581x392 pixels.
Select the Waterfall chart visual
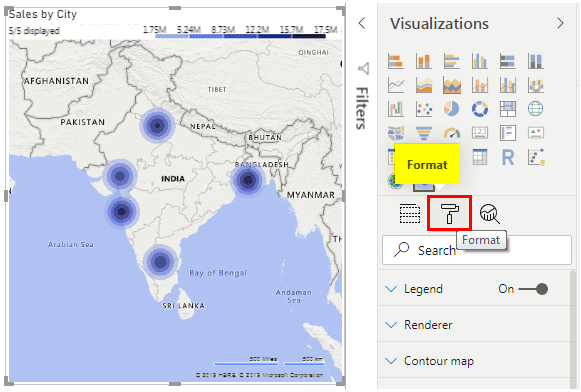pyautogui.click(x=396, y=109)
